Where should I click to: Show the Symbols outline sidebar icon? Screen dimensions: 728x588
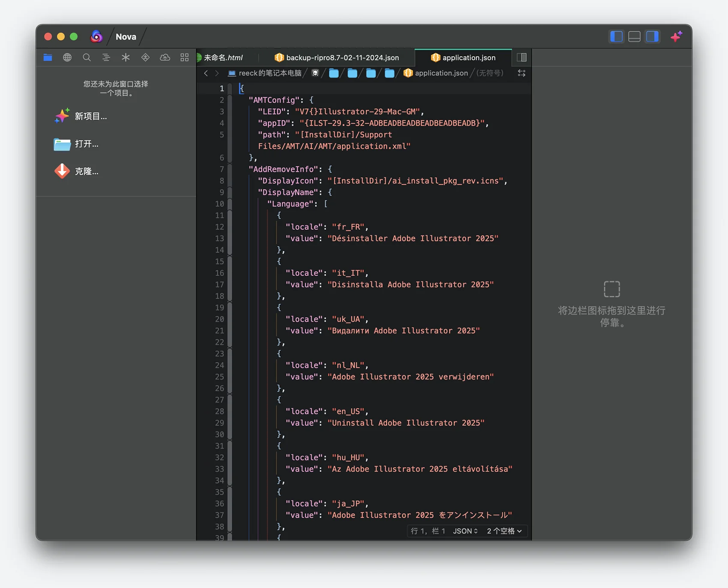click(x=106, y=57)
